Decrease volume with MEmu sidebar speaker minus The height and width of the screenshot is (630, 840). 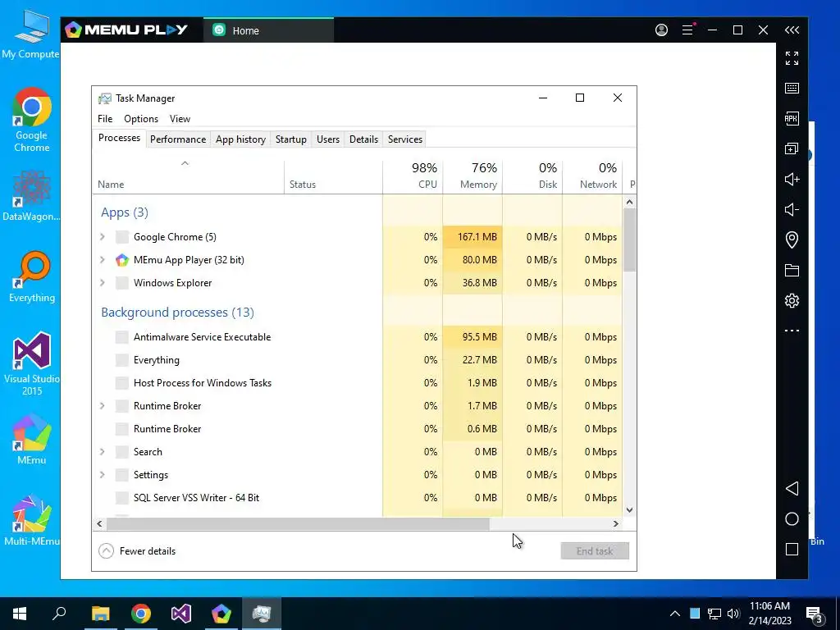(792, 209)
